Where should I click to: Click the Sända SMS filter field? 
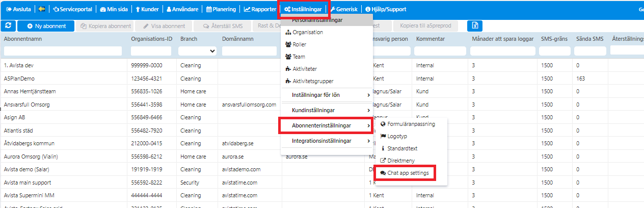tap(591, 51)
